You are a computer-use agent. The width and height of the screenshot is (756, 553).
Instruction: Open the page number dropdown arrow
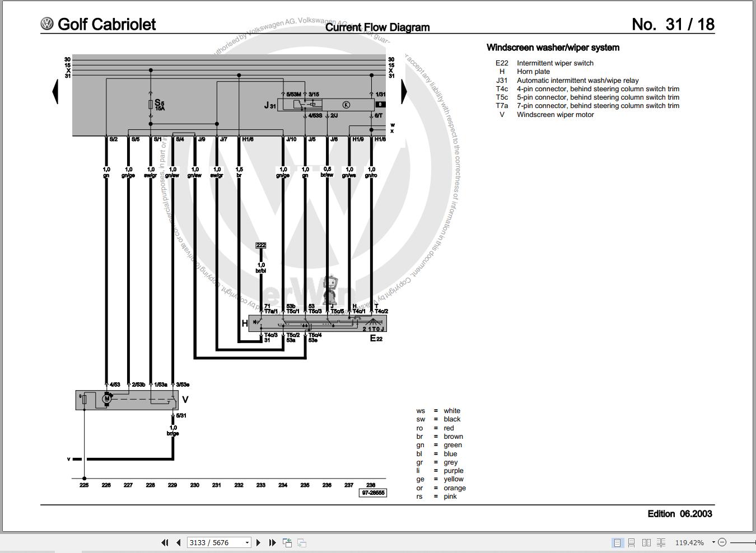247,542
